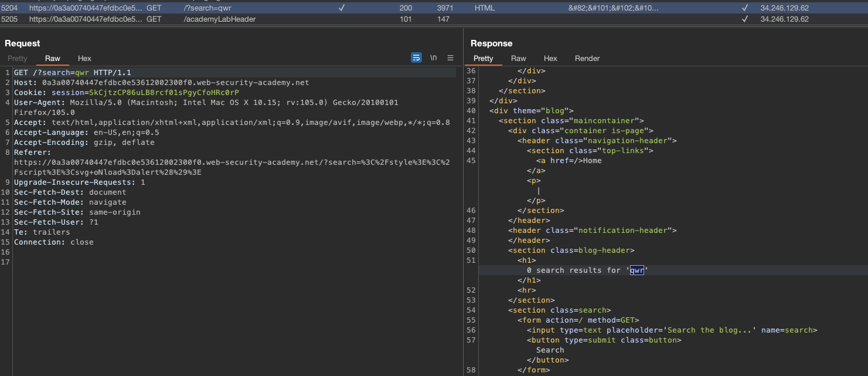The width and height of the screenshot is (868, 376).
Task: Select the Pretty tab in the Response panel
Action: (484, 59)
